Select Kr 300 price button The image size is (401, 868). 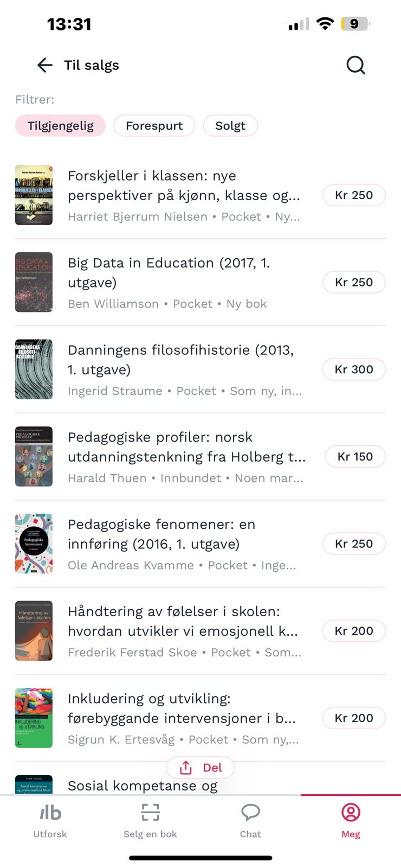coord(354,369)
